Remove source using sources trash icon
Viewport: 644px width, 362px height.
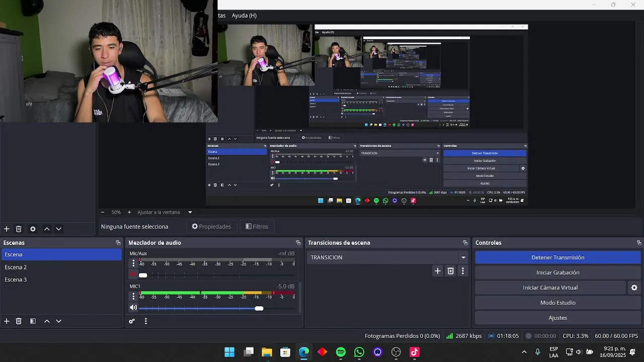click(x=19, y=229)
